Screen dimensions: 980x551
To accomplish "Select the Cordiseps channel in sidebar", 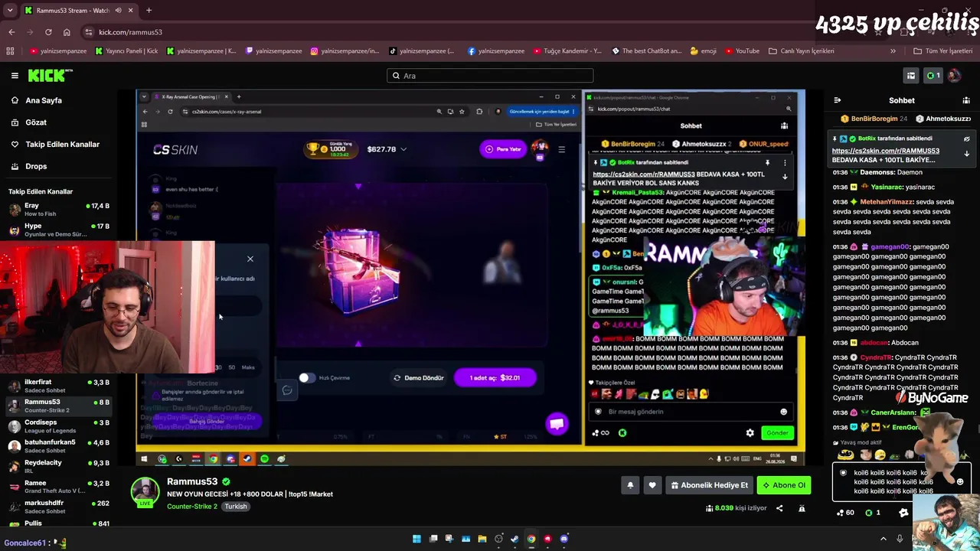I will pyautogui.click(x=60, y=426).
